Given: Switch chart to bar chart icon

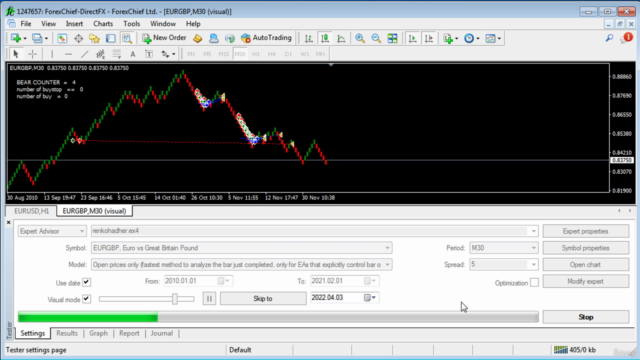Looking at the screenshot, I should (309, 38).
